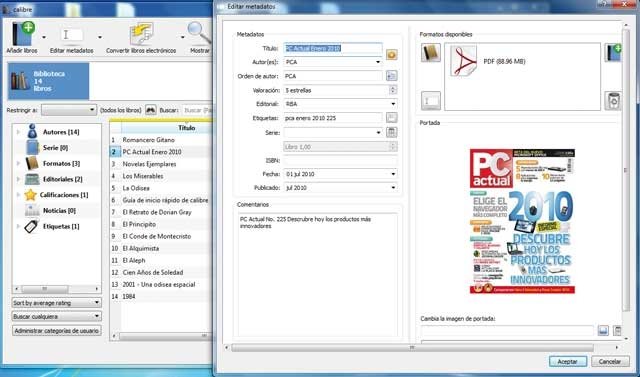Viewport: 640px width, 377px height.
Task: Click the Título column header
Action: point(187,128)
